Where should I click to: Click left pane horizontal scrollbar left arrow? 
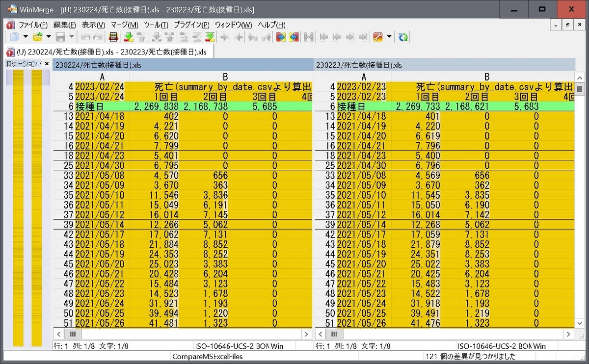58,334
